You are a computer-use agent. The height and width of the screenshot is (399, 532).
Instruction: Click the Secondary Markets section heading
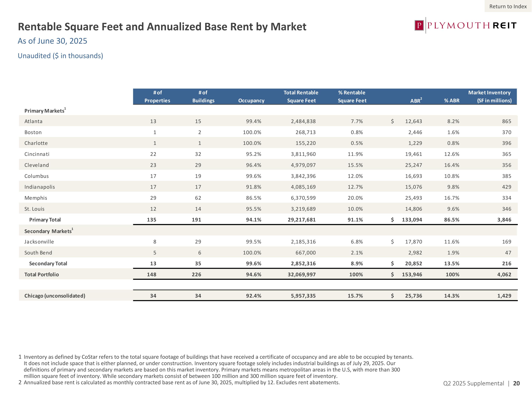(x=48, y=231)
